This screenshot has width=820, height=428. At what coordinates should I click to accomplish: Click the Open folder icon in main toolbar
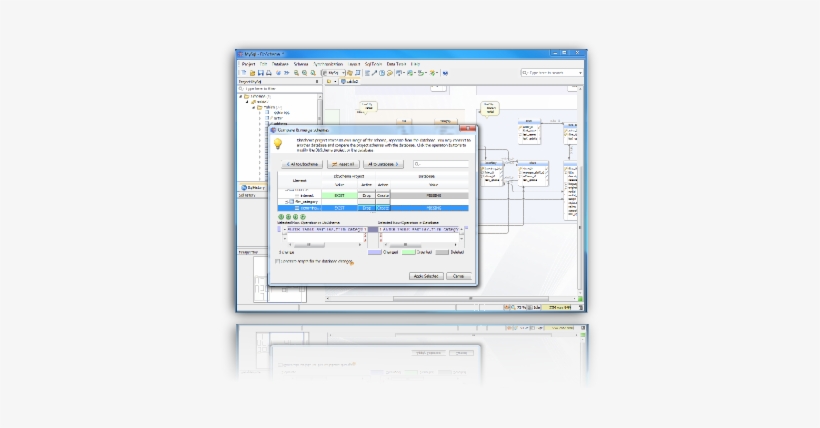pyautogui.click(x=252, y=73)
